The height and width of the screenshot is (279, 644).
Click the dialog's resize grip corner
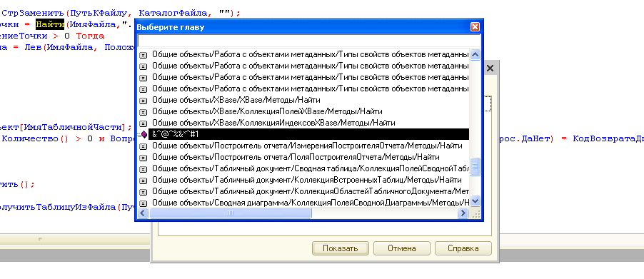pyautogui.click(x=476, y=214)
